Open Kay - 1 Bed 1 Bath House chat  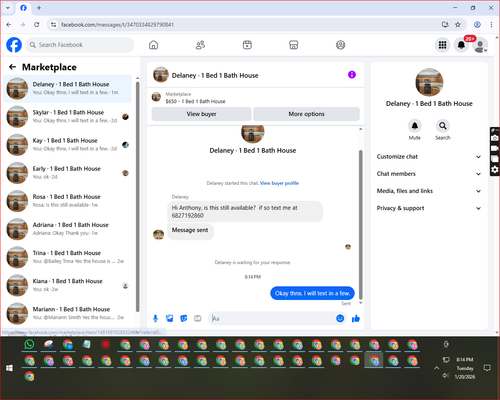click(68, 145)
